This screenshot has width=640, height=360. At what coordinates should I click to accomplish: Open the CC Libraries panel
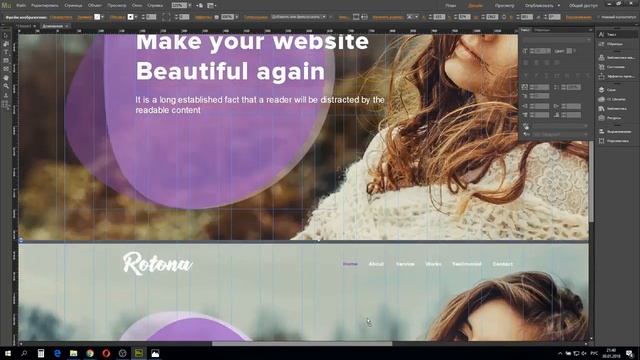pyautogui.click(x=616, y=99)
